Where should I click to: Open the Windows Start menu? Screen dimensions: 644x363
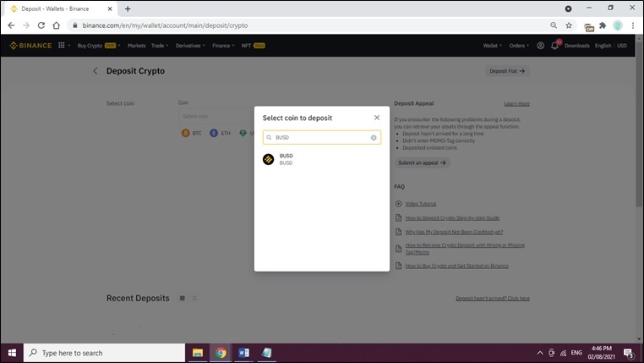point(12,353)
